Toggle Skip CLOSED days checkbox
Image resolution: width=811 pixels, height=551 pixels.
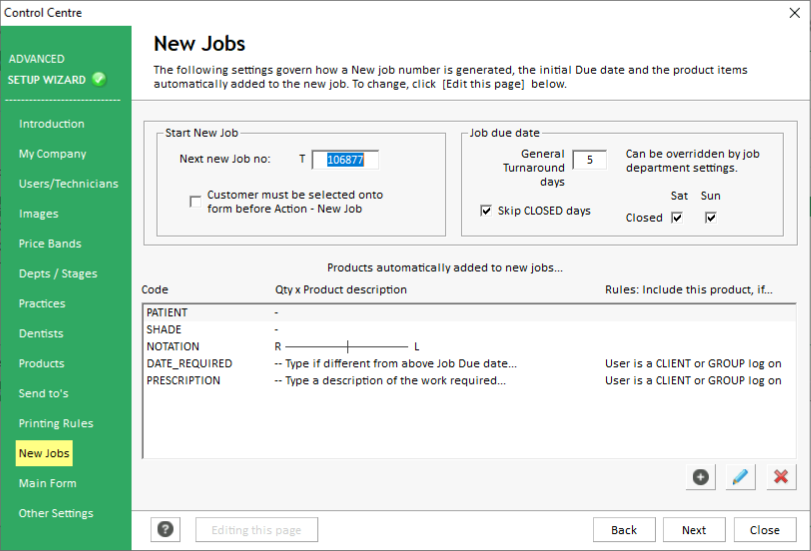tap(486, 211)
